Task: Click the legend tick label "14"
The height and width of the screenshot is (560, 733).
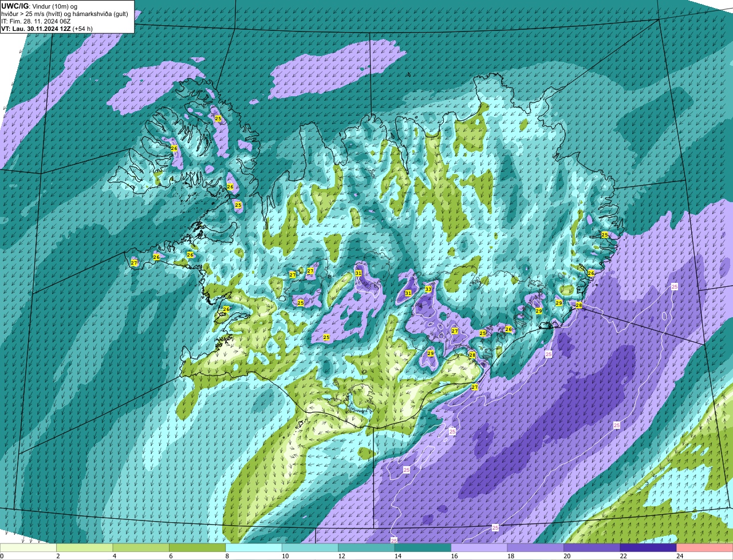Action: pos(397,556)
